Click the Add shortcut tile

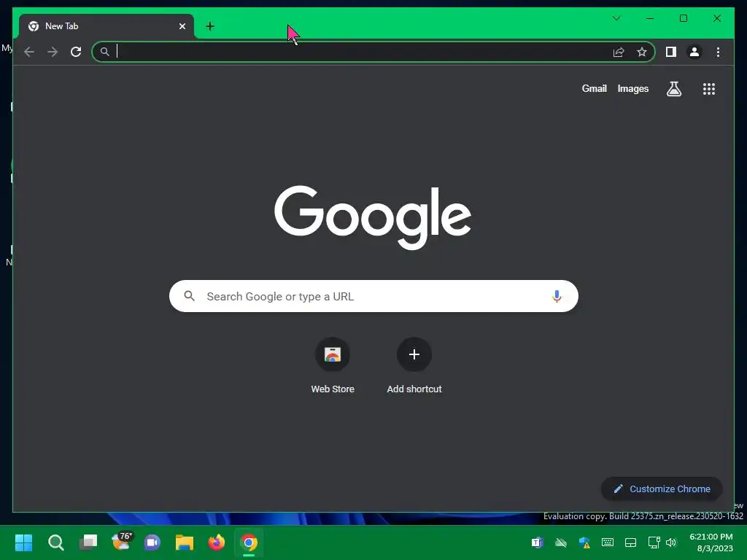click(x=414, y=366)
